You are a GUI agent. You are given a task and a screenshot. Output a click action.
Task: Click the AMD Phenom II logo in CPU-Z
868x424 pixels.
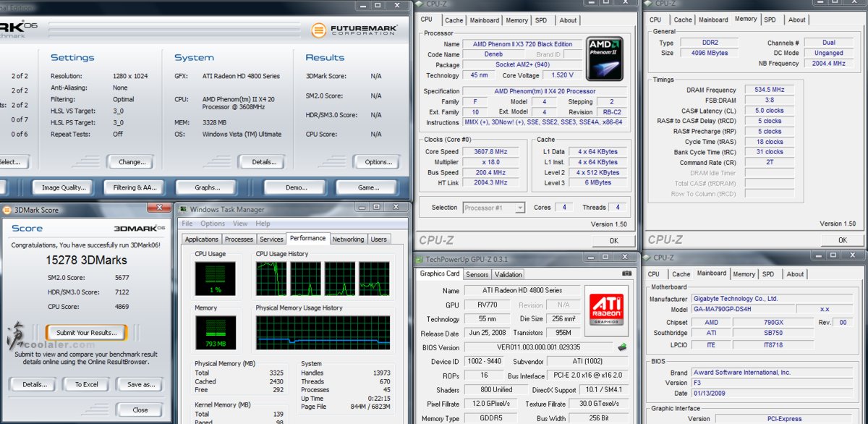(x=605, y=59)
